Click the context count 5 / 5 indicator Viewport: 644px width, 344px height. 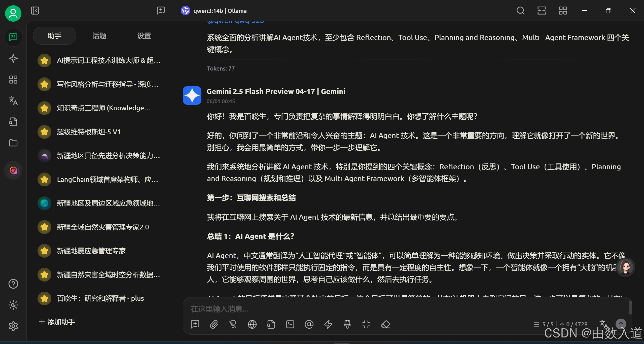click(544, 324)
